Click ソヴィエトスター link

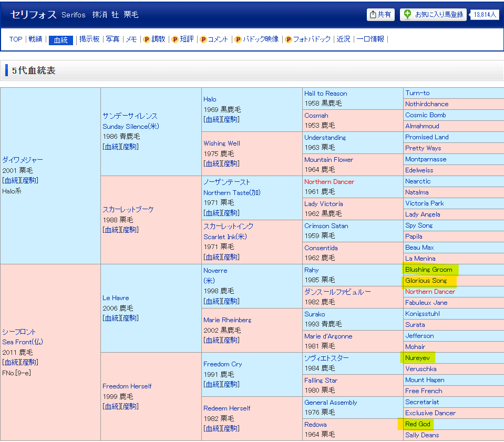(326, 358)
